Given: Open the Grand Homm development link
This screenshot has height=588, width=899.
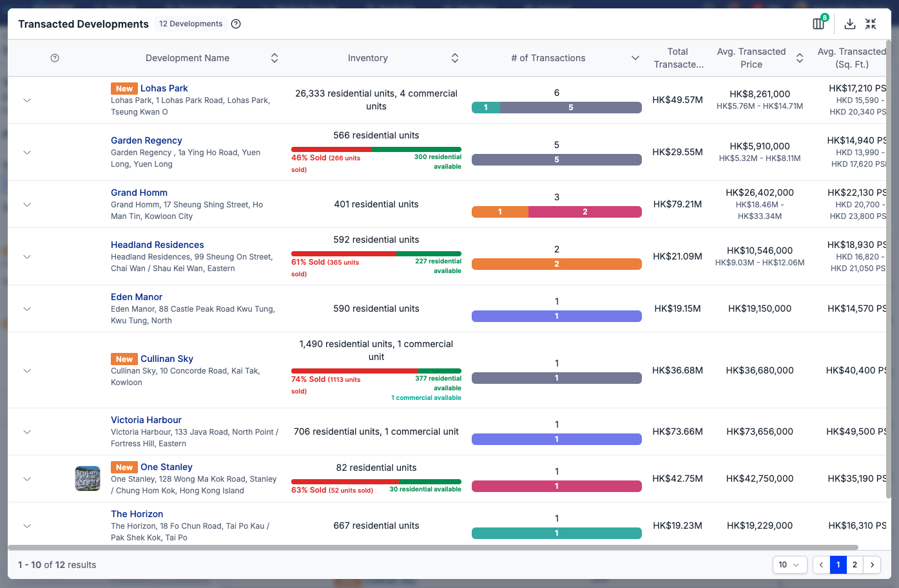Looking at the screenshot, I should coord(139,193).
